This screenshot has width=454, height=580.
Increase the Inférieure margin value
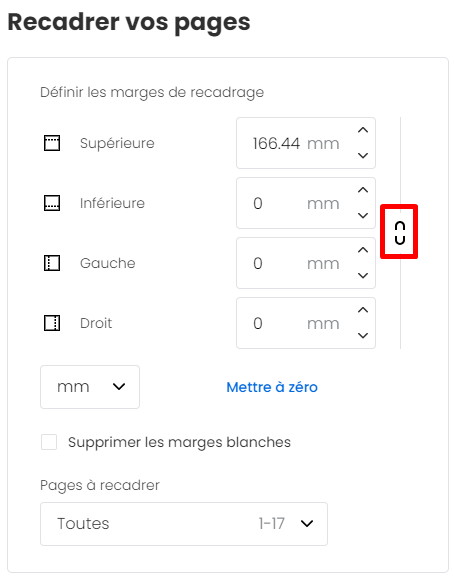tap(363, 190)
